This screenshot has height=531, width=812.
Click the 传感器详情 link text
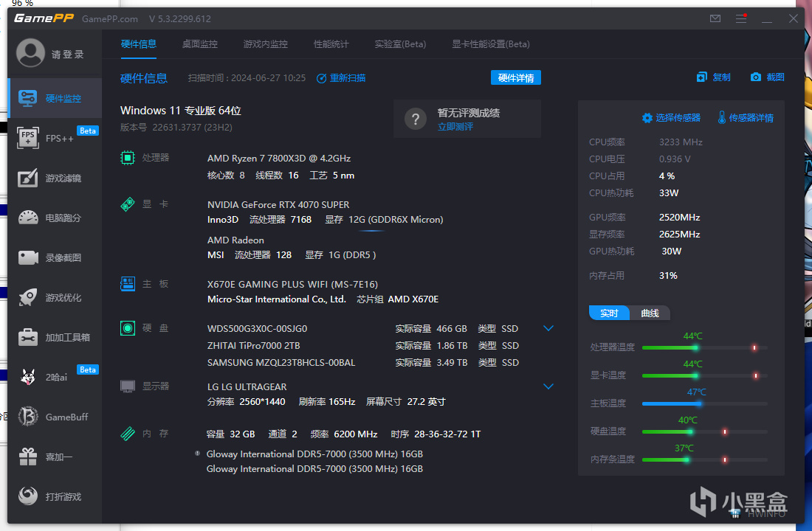click(x=751, y=118)
